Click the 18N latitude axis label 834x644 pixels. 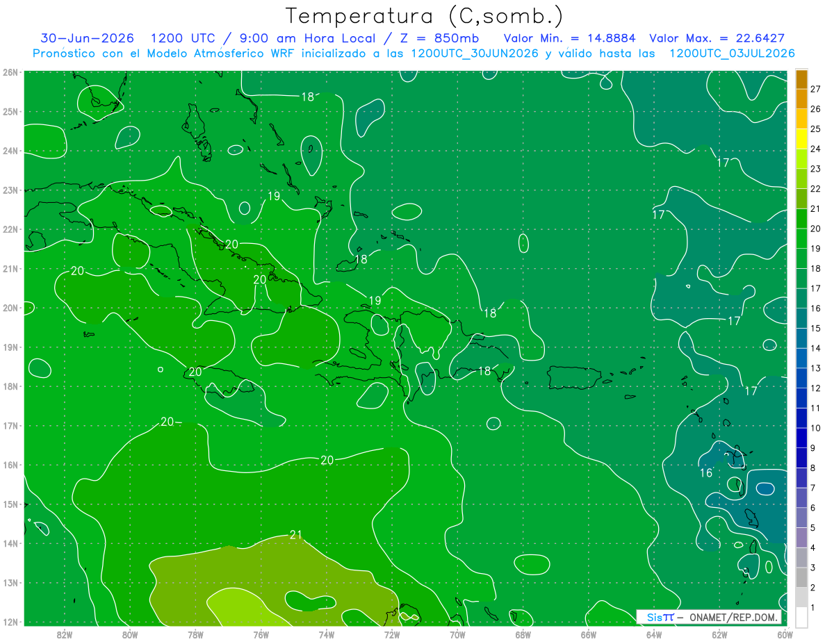10,386
